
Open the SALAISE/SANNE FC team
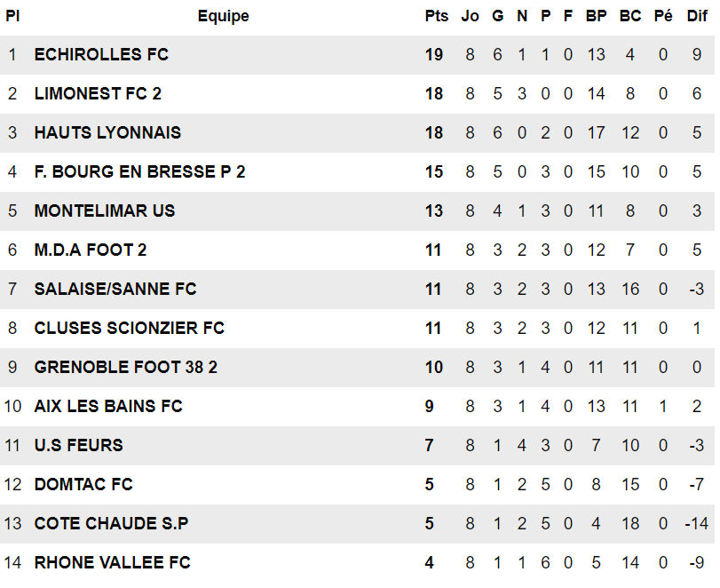click(115, 290)
